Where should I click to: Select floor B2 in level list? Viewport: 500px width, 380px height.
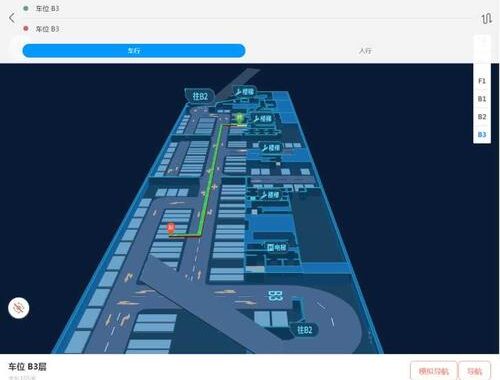[x=482, y=117]
